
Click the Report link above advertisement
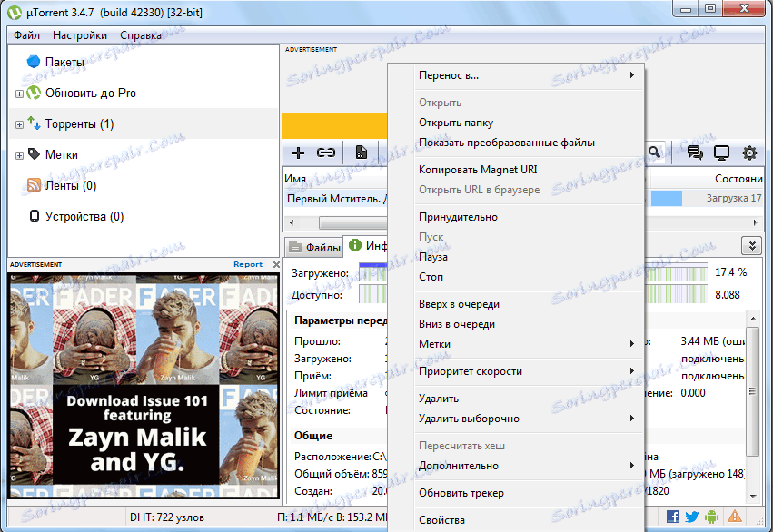point(247,264)
